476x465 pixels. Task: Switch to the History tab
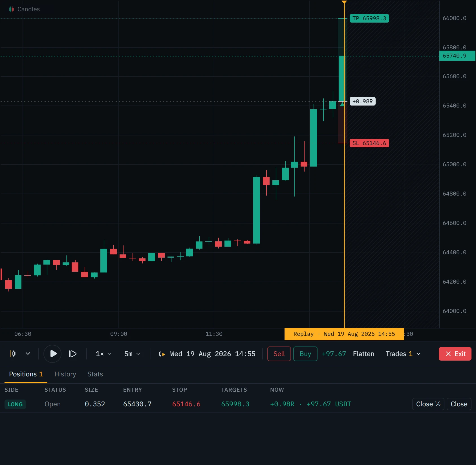[x=65, y=374]
